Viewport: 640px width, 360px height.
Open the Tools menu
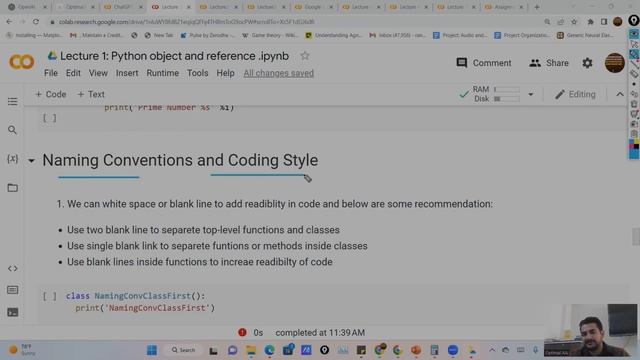point(198,73)
